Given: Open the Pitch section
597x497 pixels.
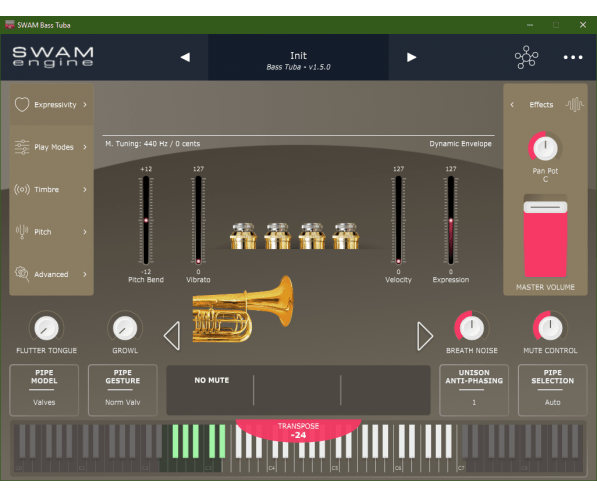Looking at the screenshot, I should coord(51,232).
